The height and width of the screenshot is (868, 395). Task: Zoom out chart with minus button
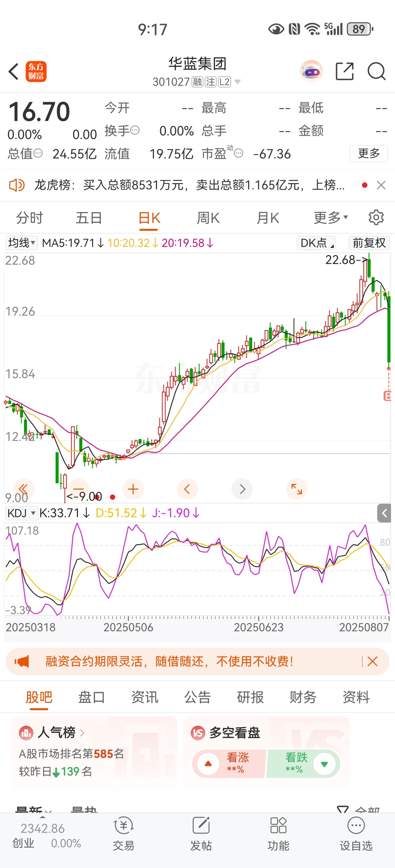(x=78, y=489)
